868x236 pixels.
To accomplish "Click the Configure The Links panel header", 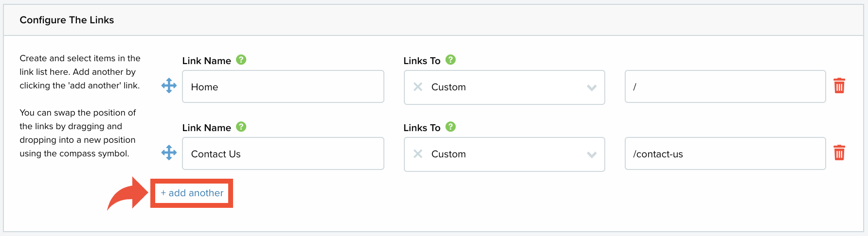I will [434, 20].
